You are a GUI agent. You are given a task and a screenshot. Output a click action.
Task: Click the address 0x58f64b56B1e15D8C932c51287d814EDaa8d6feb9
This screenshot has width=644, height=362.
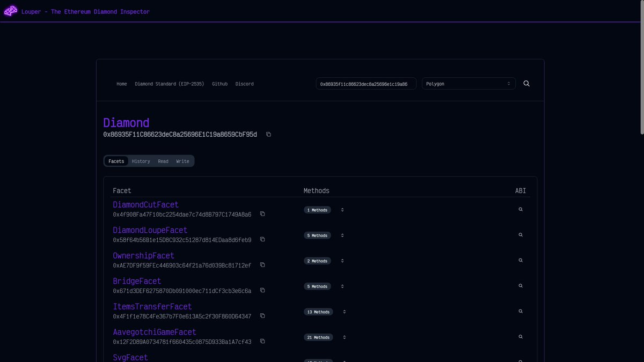pos(182,240)
